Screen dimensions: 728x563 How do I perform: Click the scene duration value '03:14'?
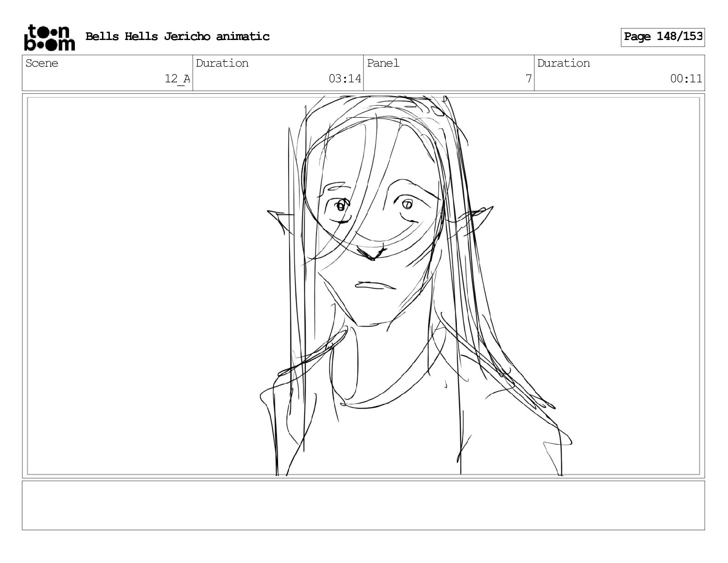(x=345, y=79)
